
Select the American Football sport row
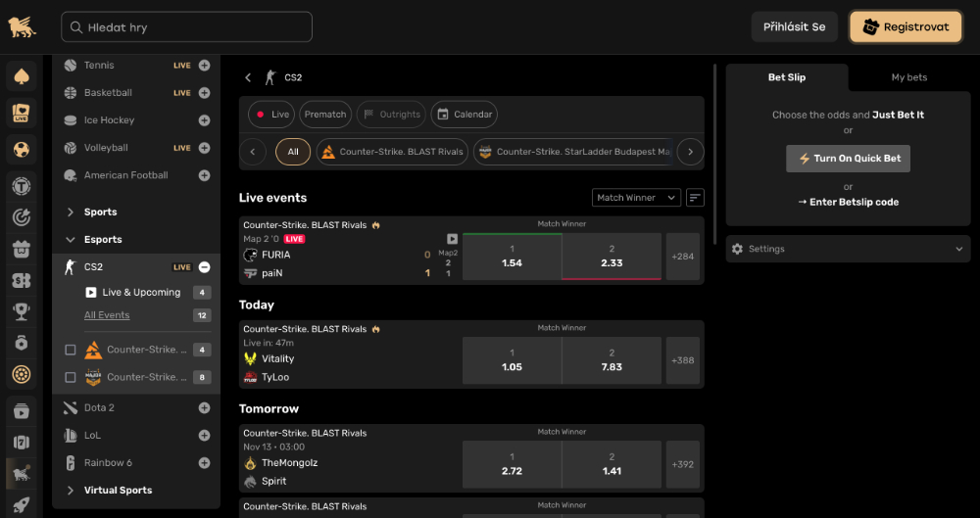[x=136, y=175]
